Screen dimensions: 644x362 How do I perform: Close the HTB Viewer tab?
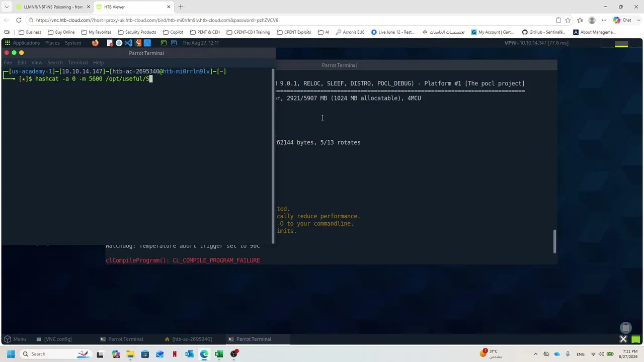[x=168, y=7]
